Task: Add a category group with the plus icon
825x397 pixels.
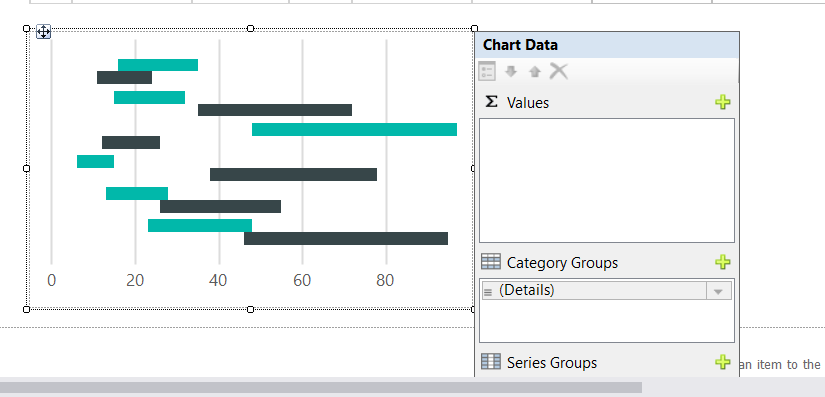Action: (723, 262)
